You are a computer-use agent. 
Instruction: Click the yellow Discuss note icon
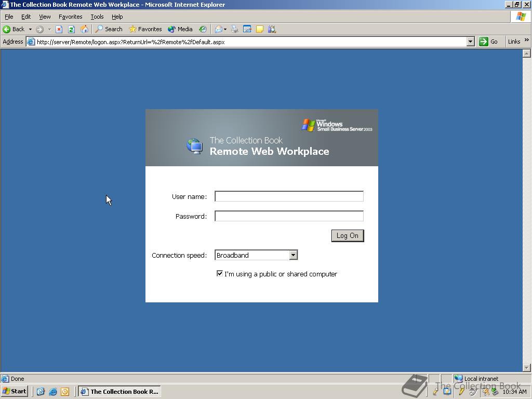(260, 29)
